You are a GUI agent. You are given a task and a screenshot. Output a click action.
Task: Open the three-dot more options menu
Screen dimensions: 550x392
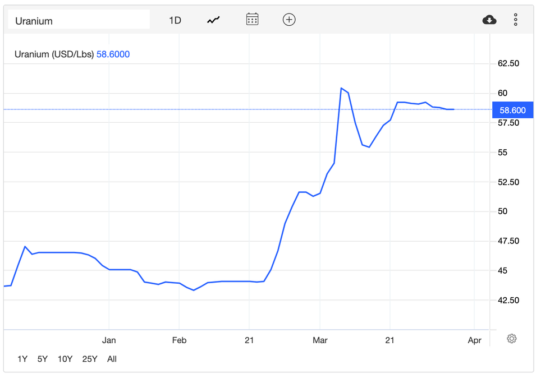coord(516,20)
